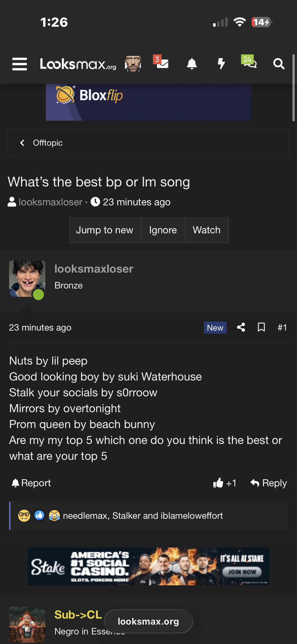Open looksmaxloser profile from post header
The image size is (297, 644).
(94, 269)
